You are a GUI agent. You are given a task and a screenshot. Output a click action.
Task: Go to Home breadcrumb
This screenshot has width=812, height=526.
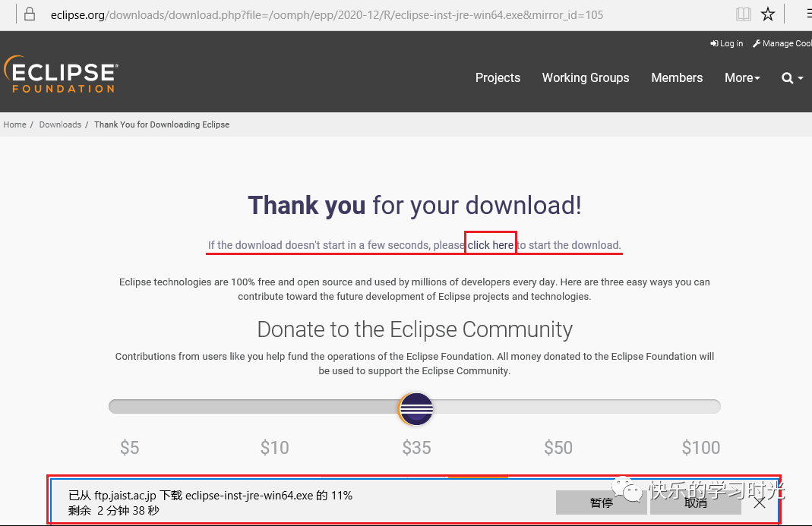pyautogui.click(x=14, y=124)
